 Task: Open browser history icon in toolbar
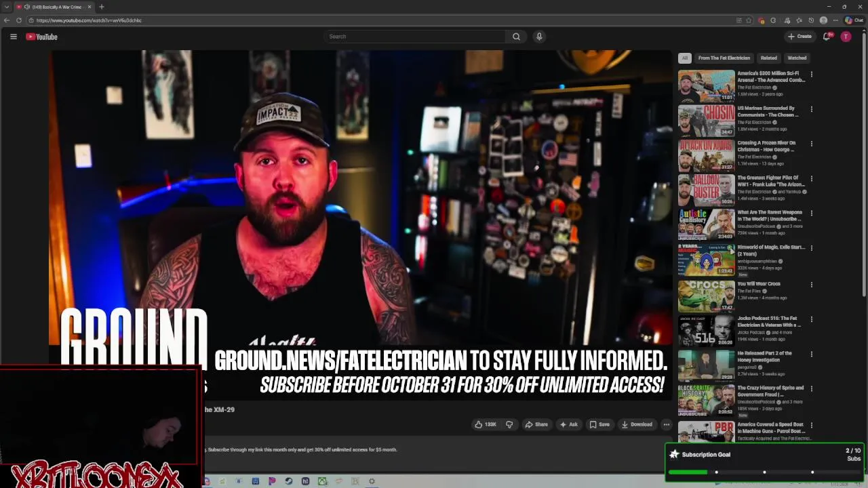811,20
